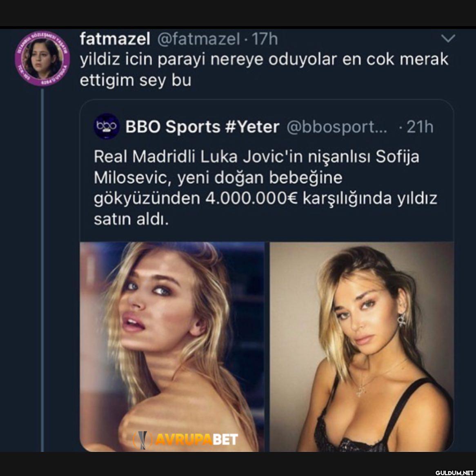The width and height of the screenshot is (476, 476).
Task: Expand the tweet options chevron
Action: [448, 39]
